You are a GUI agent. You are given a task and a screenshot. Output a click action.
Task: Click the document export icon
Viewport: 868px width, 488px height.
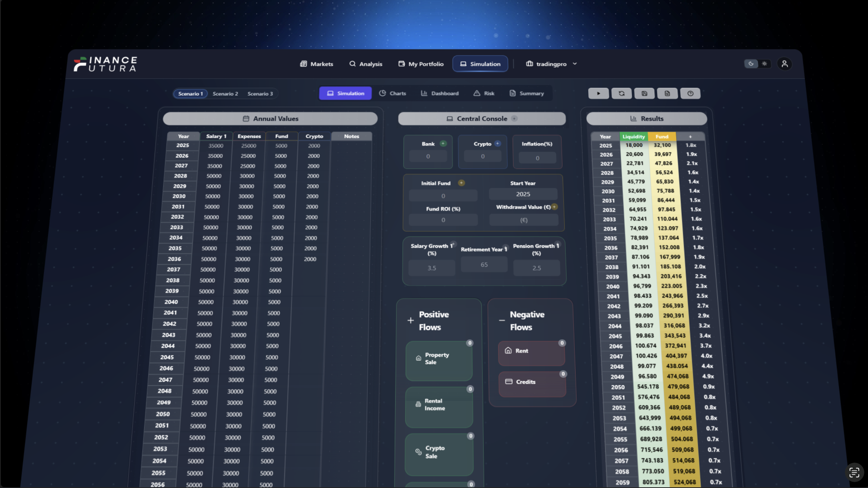click(x=667, y=94)
